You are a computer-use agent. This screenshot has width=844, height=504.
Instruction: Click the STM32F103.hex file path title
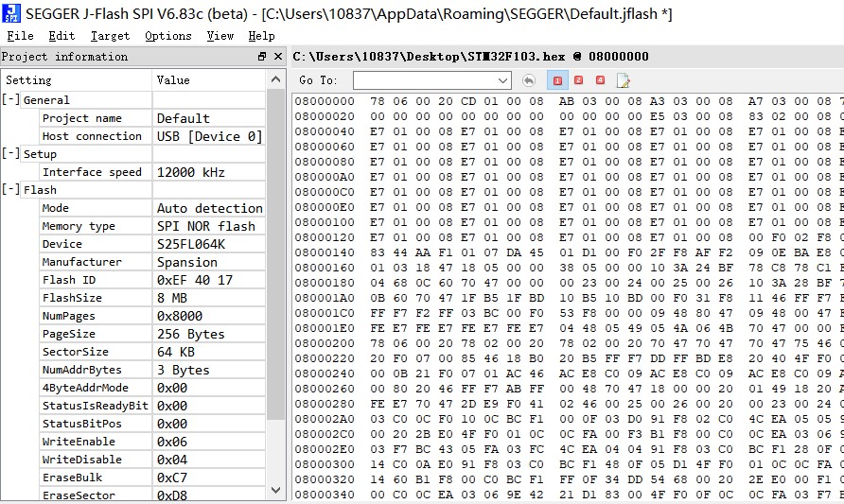[x=471, y=57]
